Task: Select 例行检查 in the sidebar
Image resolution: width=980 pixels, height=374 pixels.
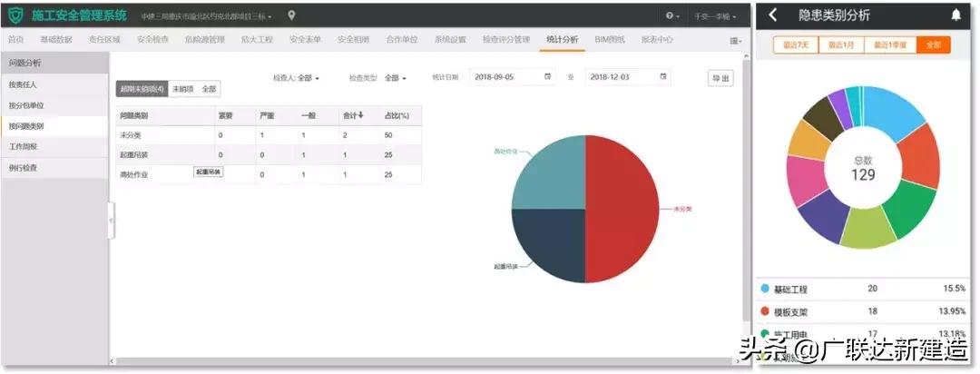Action: 54,168
